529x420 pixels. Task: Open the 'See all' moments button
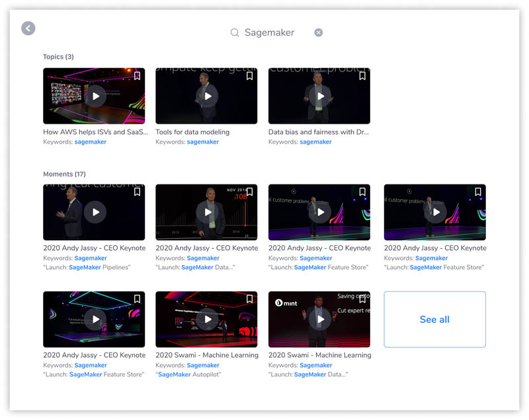435,319
